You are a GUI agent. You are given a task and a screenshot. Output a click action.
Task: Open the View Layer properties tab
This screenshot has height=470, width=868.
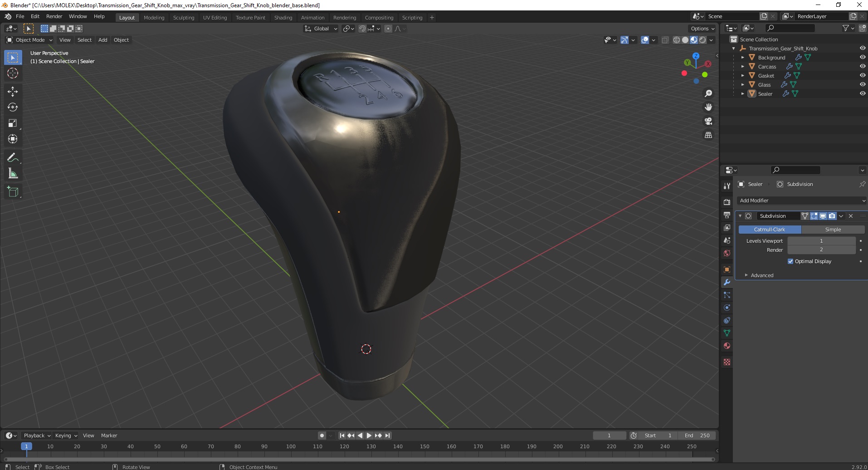[x=727, y=227]
